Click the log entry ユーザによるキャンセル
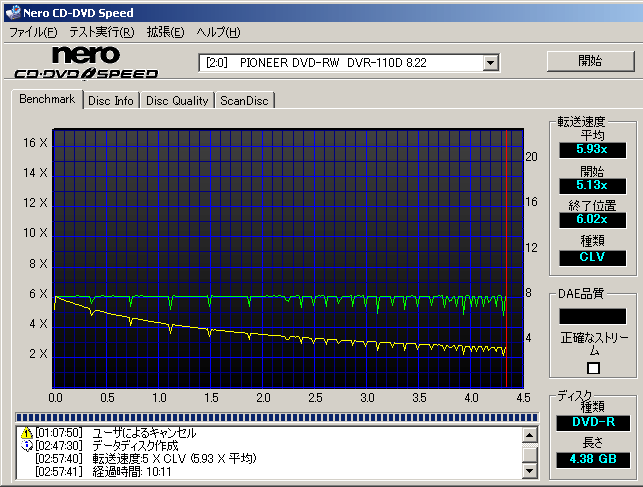This screenshot has height=487, width=643. [x=144, y=433]
